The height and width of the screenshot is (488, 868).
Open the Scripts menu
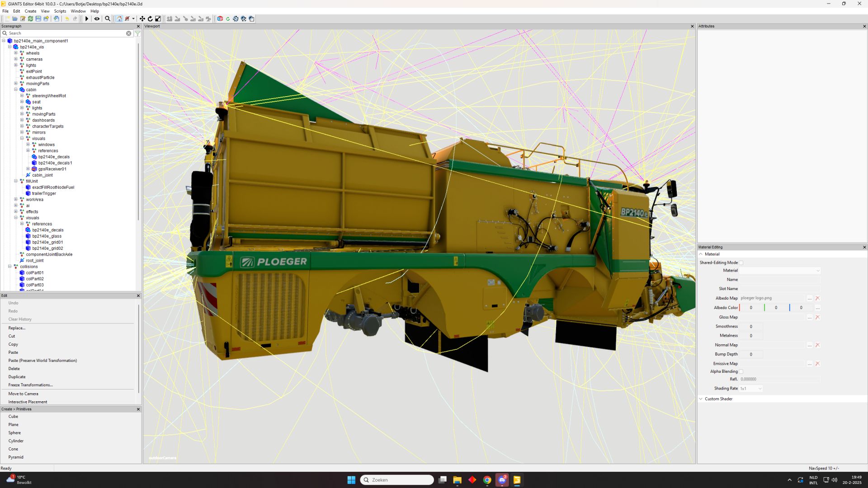coord(60,11)
